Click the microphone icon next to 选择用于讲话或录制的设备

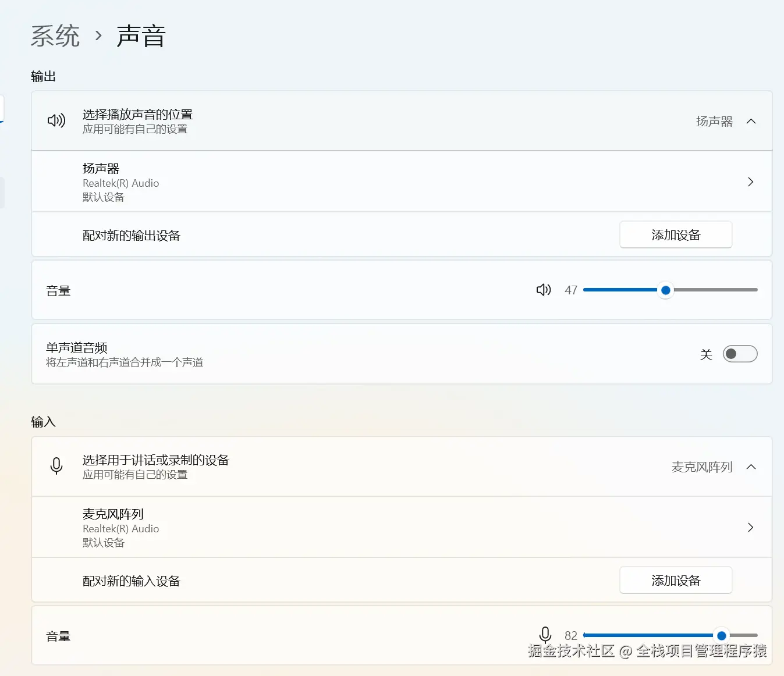tap(56, 467)
